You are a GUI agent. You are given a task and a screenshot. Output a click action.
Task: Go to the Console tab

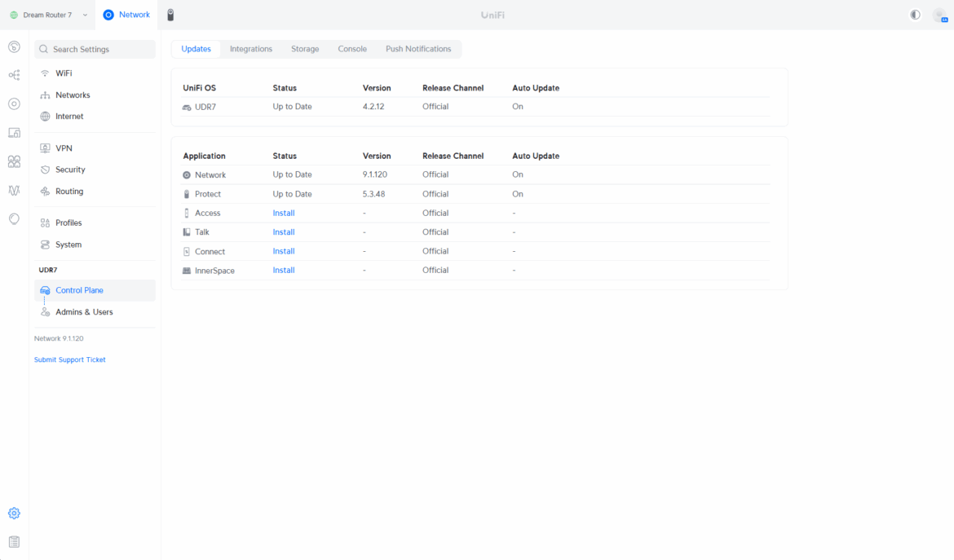(352, 49)
